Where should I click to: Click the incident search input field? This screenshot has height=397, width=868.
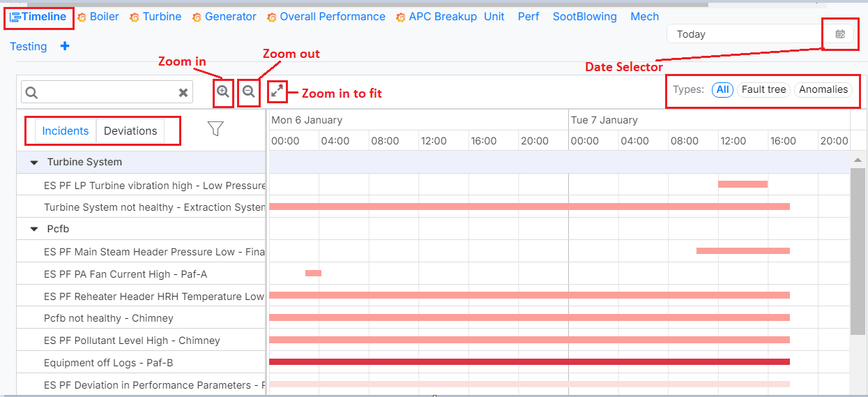107,92
